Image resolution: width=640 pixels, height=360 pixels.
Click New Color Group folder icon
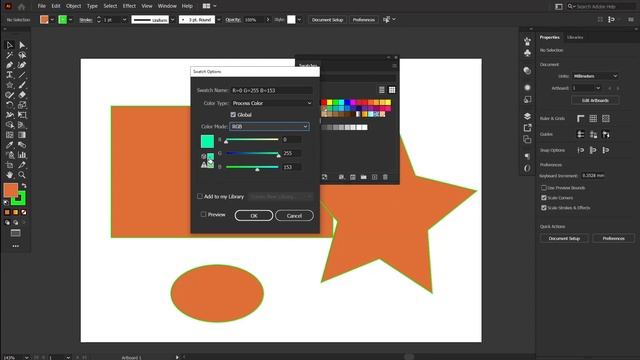363,177
